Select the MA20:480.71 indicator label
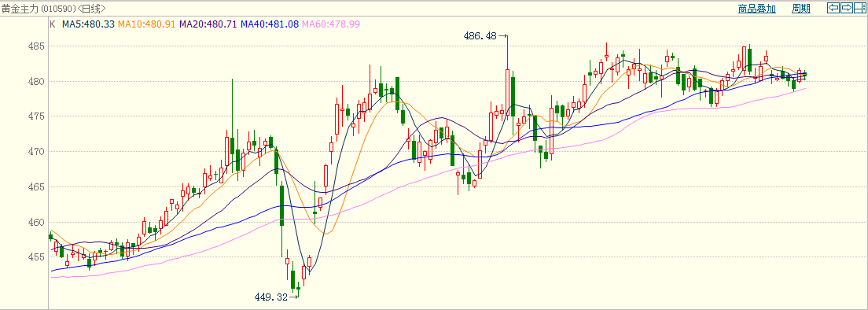 [x=208, y=24]
